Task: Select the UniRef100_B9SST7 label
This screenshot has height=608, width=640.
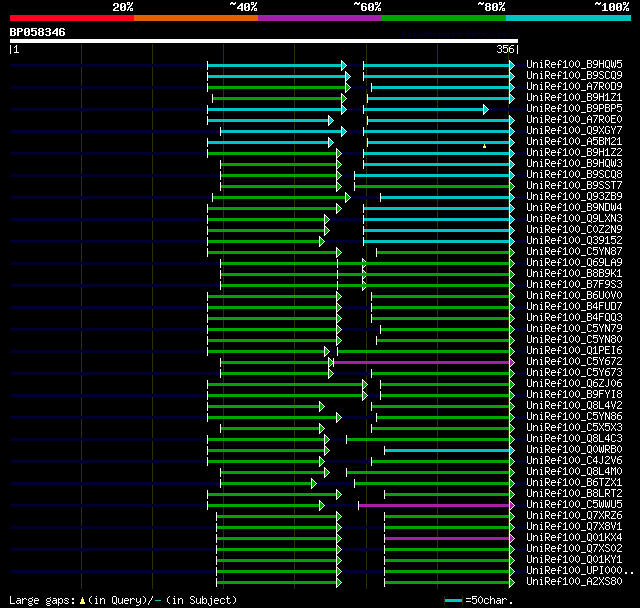Action: (x=574, y=186)
